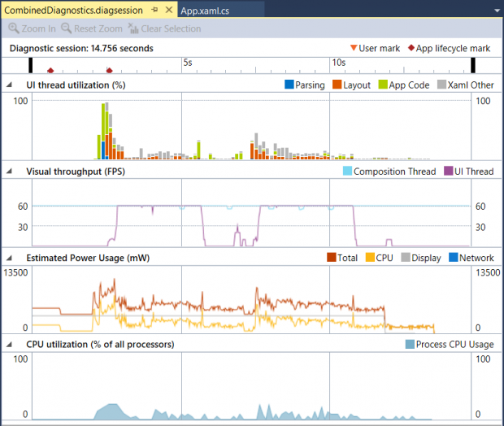Collapse the UI thread utilization graph
This screenshot has width=504, height=426.
[x=10, y=85]
